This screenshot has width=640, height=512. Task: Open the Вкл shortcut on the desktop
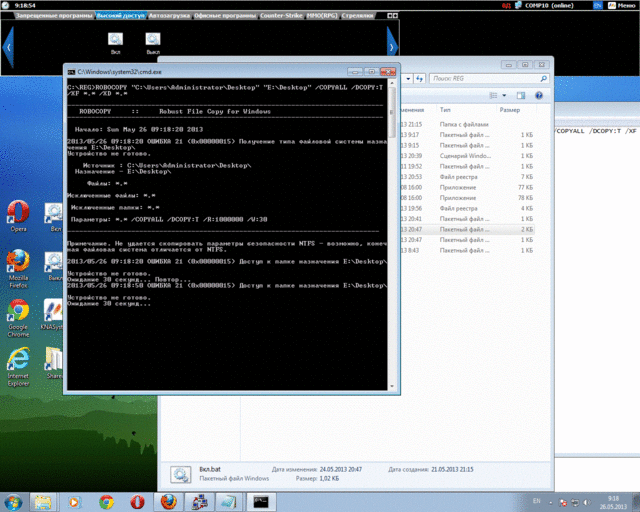tap(53, 217)
